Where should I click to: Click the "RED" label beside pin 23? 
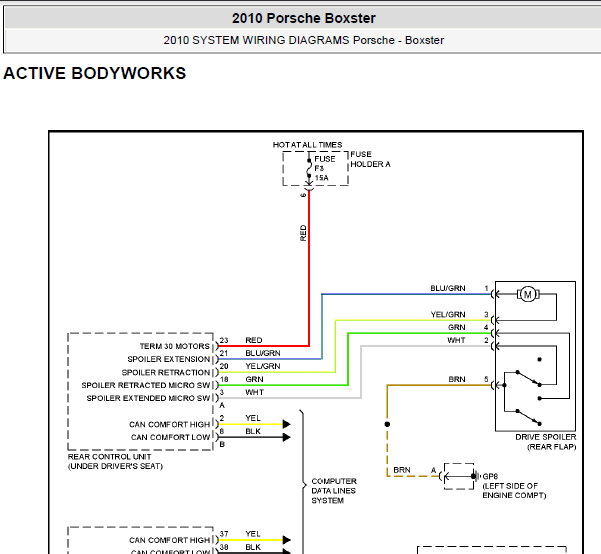pyautogui.click(x=254, y=340)
